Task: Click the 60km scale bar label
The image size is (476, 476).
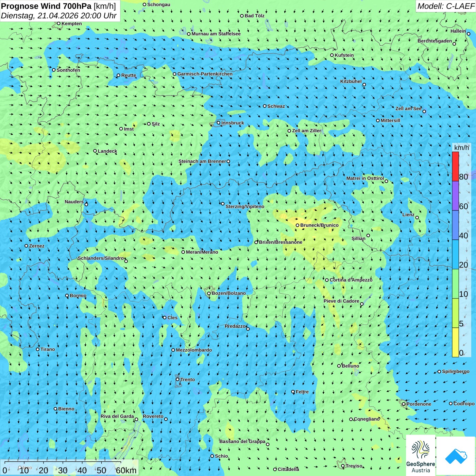Action: (x=126, y=470)
